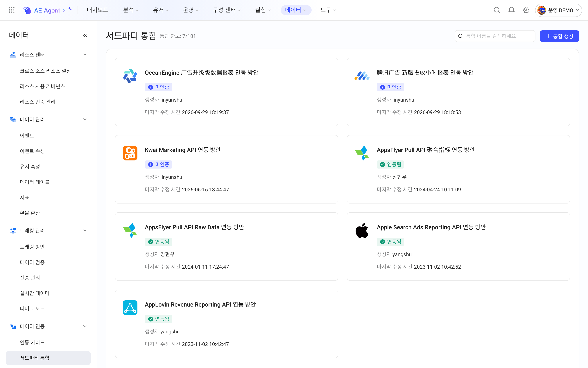Viewport: 588px width, 368px height.
Task: Click 미인증 badge on 腾讯广告 card
Action: click(390, 87)
